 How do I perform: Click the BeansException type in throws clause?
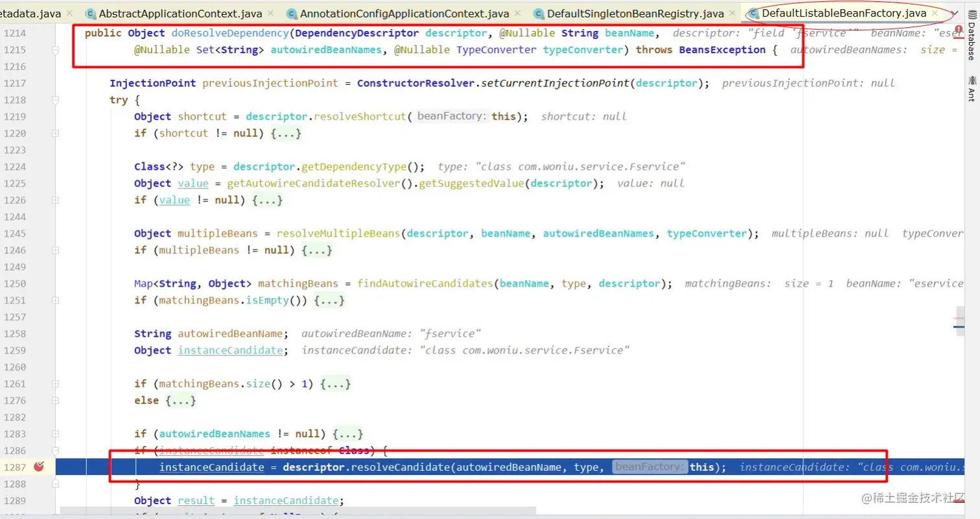(723, 50)
